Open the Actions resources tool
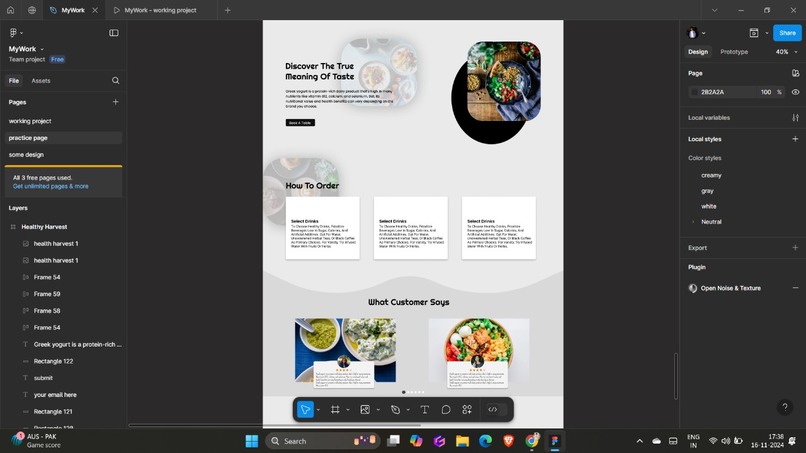The height and width of the screenshot is (453, 806). click(x=467, y=409)
